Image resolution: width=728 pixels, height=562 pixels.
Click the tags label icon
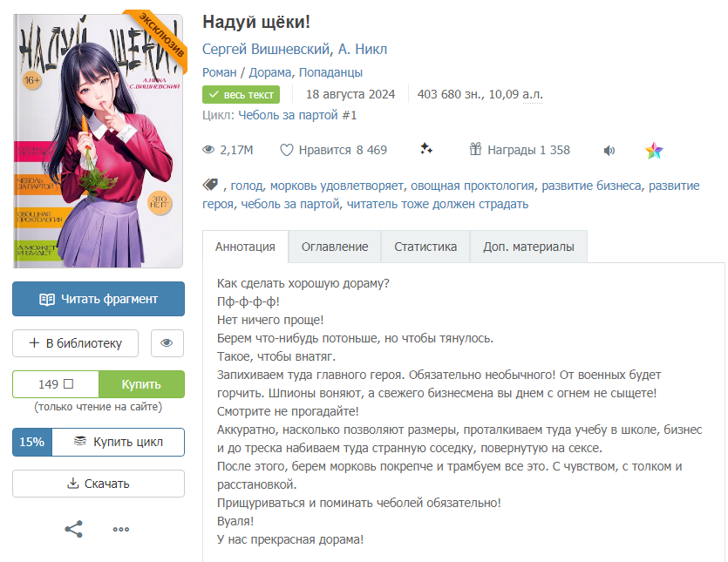[x=210, y=185]
